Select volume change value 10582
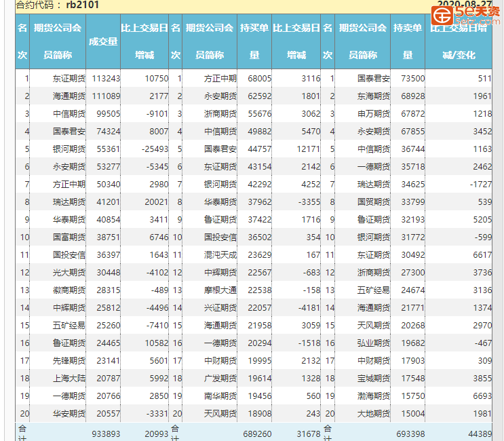The width and height of the screenshot is (504, 441). click(x=157, y=343)
